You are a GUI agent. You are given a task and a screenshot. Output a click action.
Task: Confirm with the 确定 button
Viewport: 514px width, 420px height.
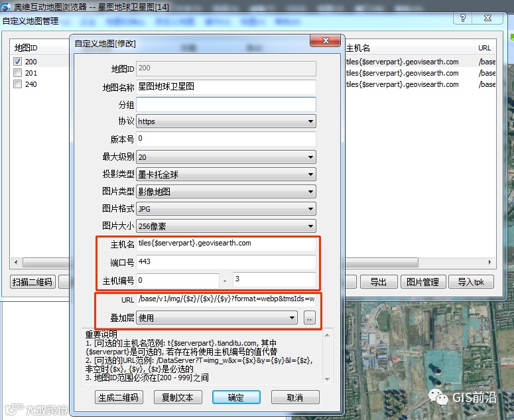point(236,397)
